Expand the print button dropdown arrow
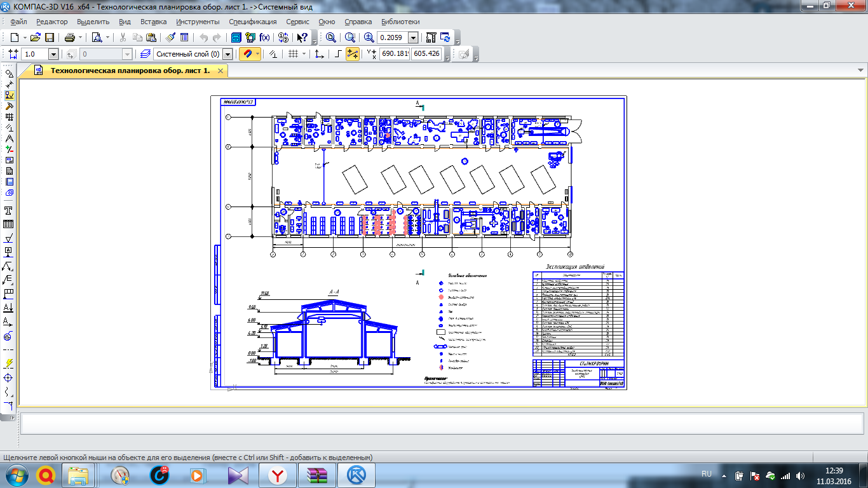This screenshot has width=868, height=488. (x=80, y=37)
